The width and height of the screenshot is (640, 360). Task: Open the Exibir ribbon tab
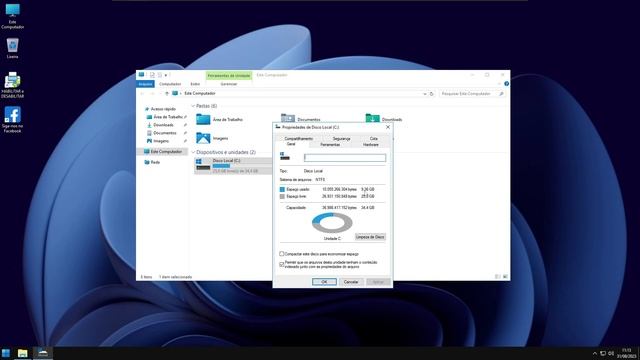click(195, 84)
